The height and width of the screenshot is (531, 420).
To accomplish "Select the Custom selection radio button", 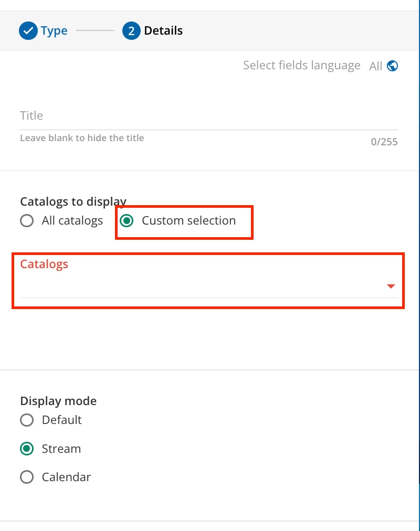I will pyautogui.click(x=127, y=221).
